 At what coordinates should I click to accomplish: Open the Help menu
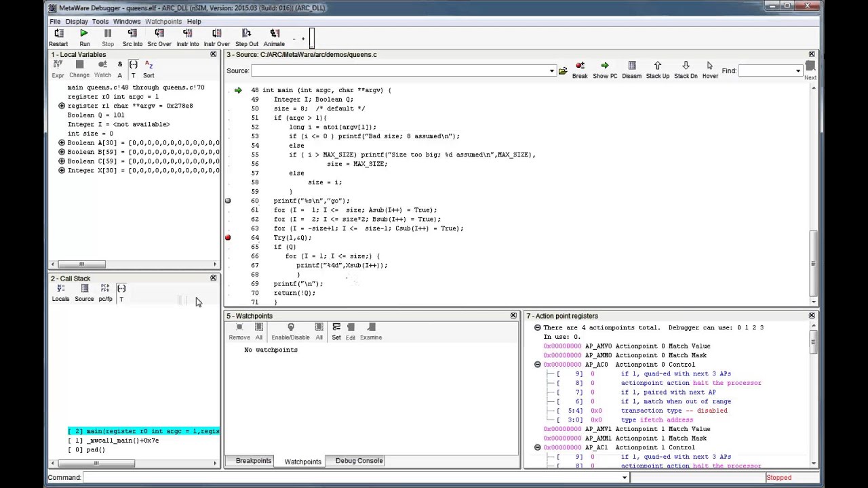(194, 22)
